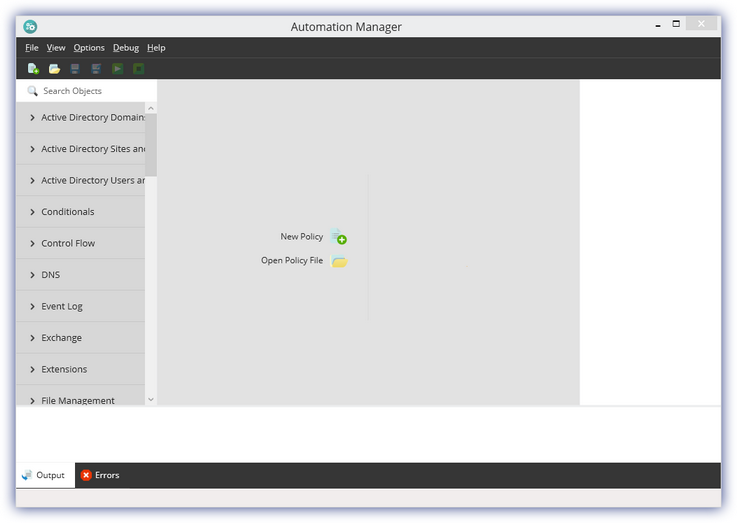Click the Save toolbar icon
This screenshot has width=737, height=523.
point(75,69)
